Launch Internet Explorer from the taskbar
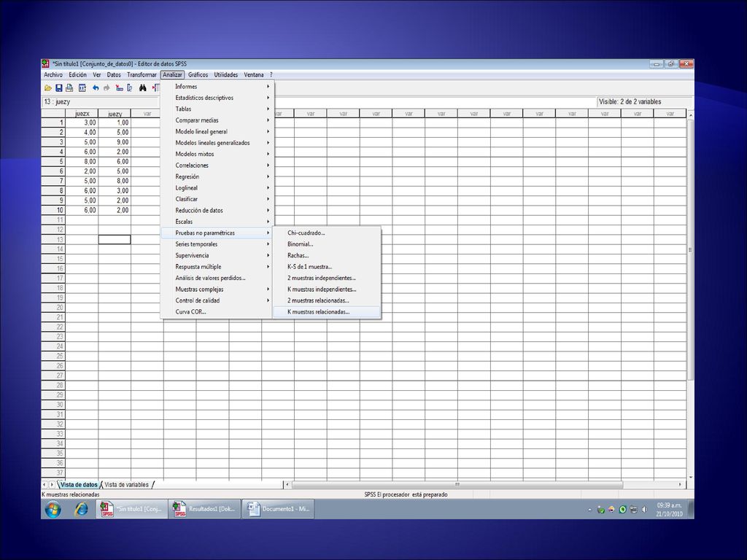Image resolution: width=747 pixels, height=560 pixels. 82,509
